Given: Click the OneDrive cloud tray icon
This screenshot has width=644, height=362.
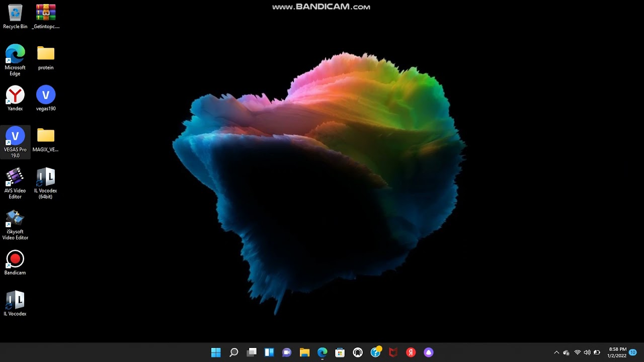Looking at the screenshot, I should click(x=567, y=352).
